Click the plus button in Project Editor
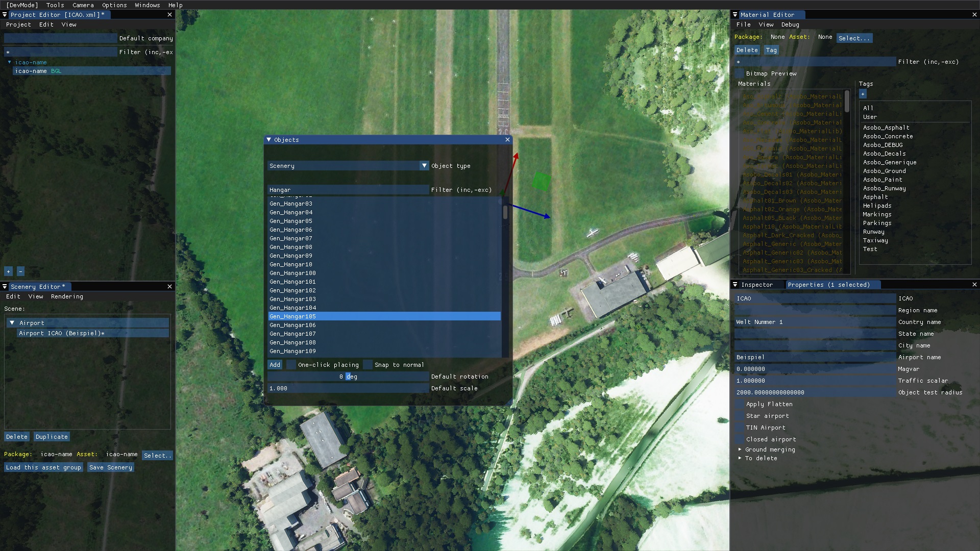This screenshot has height=551, width=980. click(x=8, y=271)
